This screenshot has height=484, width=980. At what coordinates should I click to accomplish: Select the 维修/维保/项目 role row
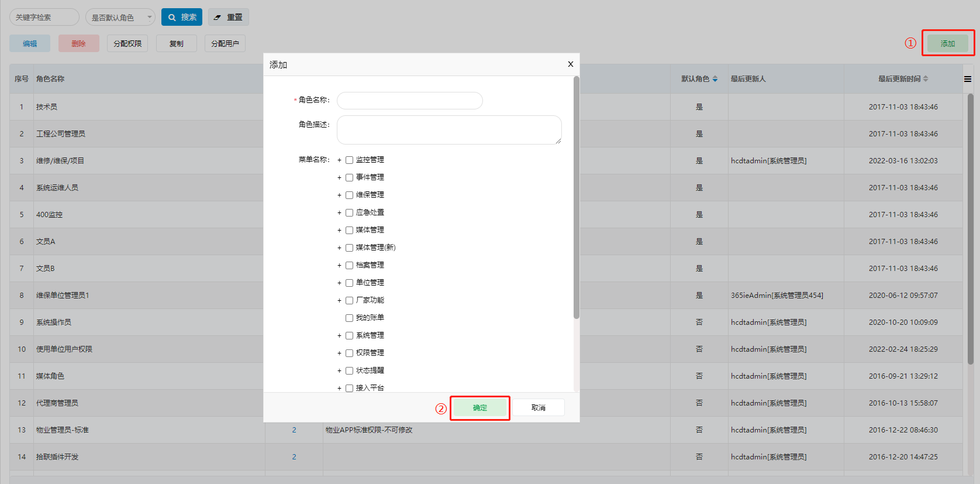point(486,161)
